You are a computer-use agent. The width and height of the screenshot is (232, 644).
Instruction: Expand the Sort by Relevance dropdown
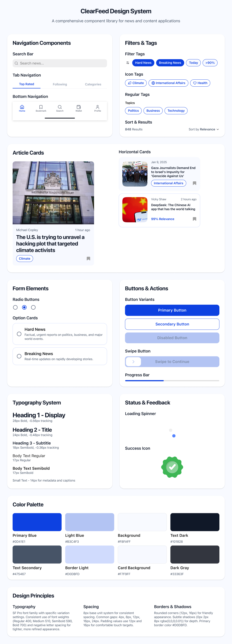[204, 129]
